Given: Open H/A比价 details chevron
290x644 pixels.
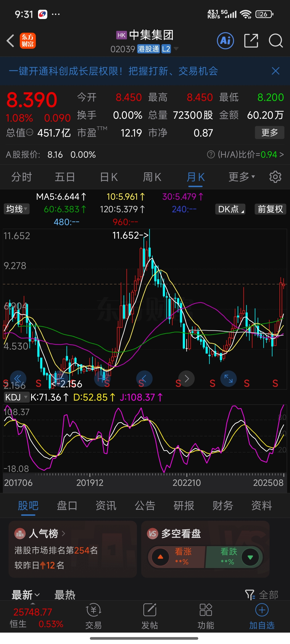Looking at the screenshot, I should (282, 155).
